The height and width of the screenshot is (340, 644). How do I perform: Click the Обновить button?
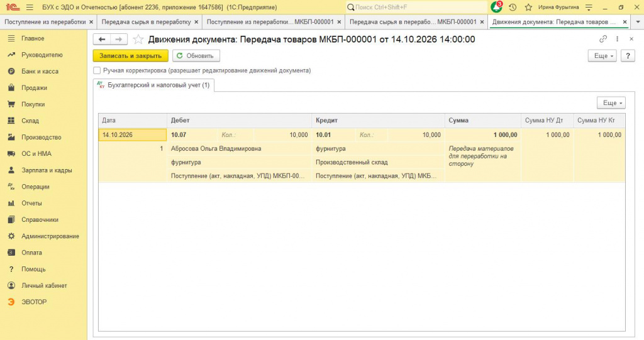pos(196,56)
